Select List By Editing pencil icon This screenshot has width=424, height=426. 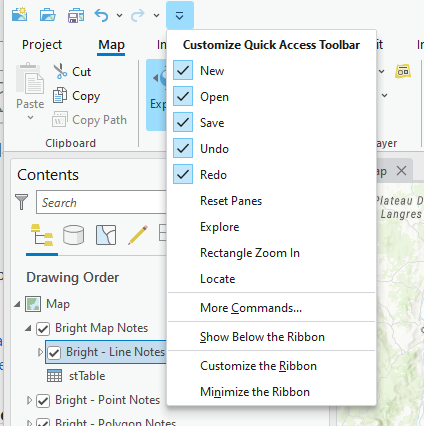click(138, 235)
